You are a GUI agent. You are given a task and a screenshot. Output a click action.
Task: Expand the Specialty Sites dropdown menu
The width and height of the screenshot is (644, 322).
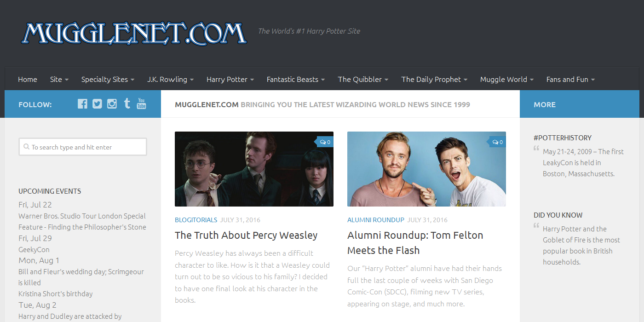point(108,79)
